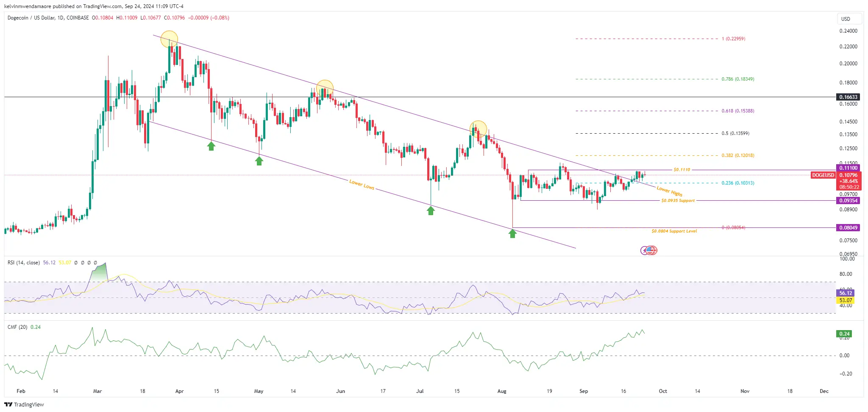Click the $0.0804 Support Level annotation
This screenshot has height=412, width=868.
(674, 231)
